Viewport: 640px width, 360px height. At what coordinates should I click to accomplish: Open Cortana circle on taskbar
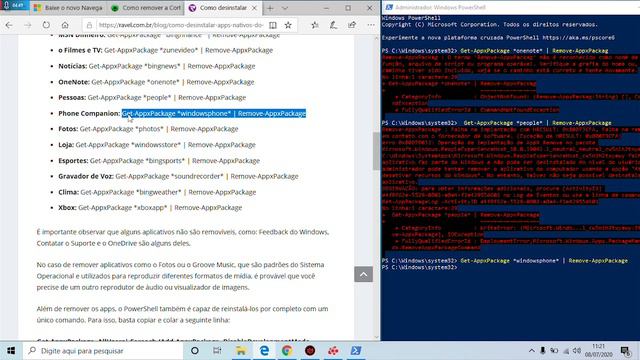click(x=195, y=351)
